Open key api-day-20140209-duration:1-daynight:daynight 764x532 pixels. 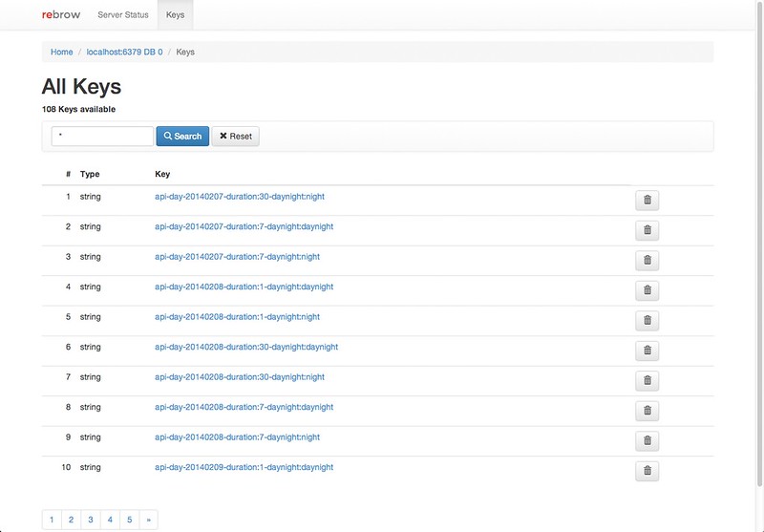tap(244, 467)
